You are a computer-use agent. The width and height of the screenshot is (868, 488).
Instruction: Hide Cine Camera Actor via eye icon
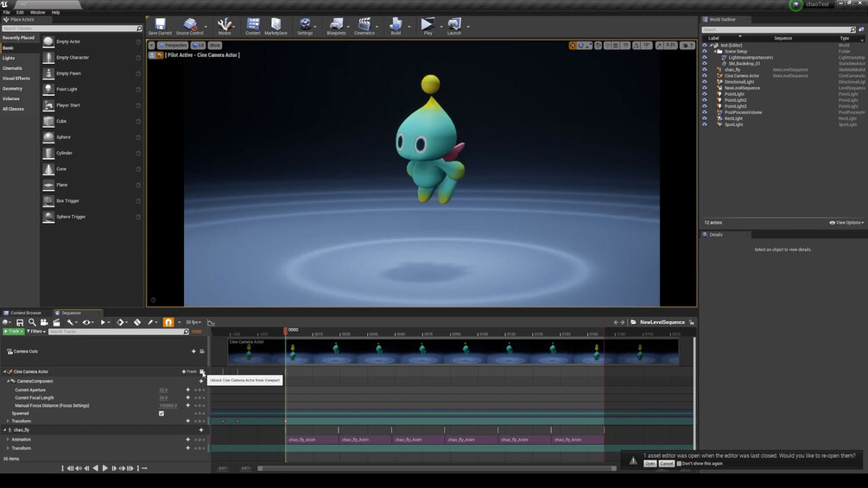click(705, 76)
